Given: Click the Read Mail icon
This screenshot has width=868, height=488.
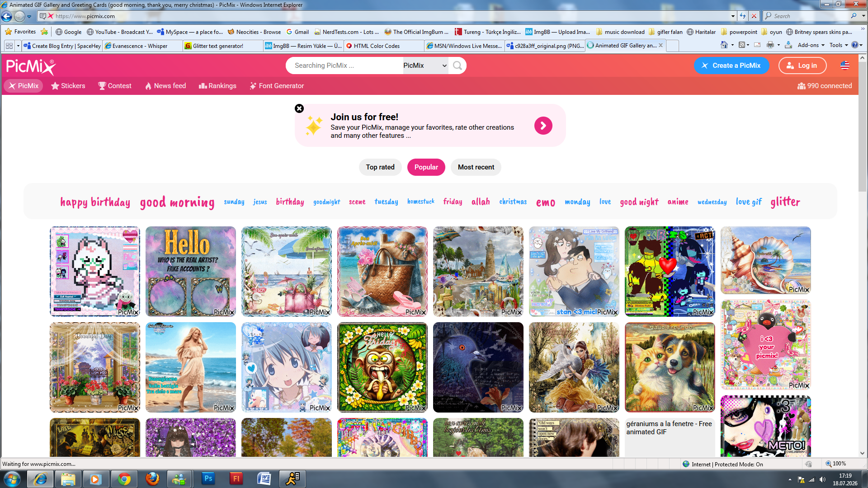Looking at the screenshot, I should 758,45.
